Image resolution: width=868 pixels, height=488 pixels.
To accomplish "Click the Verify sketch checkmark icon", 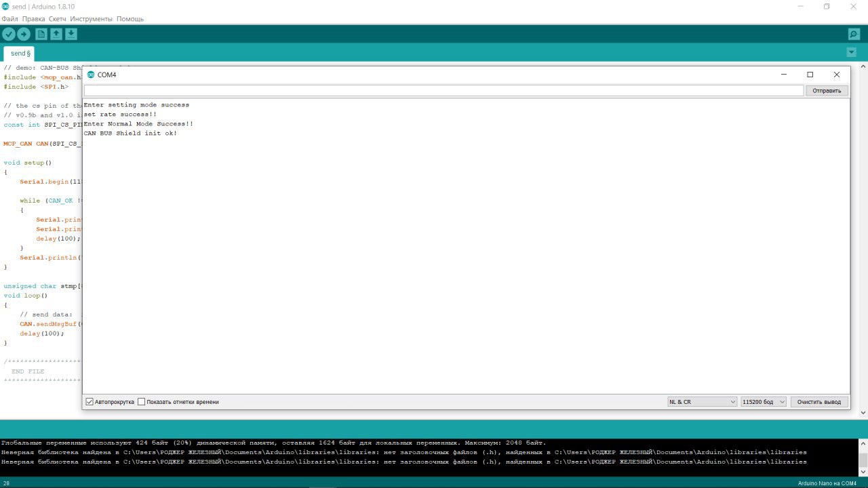I will tap(9, 34).
